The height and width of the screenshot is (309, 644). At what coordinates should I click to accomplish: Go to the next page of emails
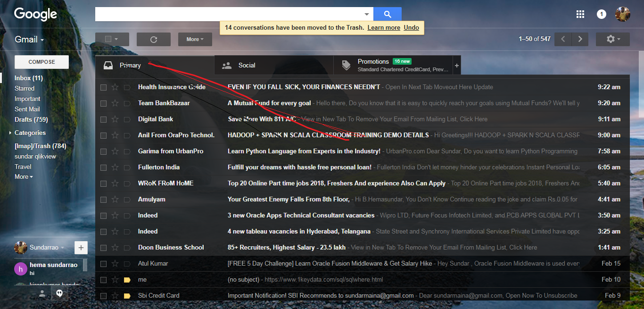tap(580, 39)
